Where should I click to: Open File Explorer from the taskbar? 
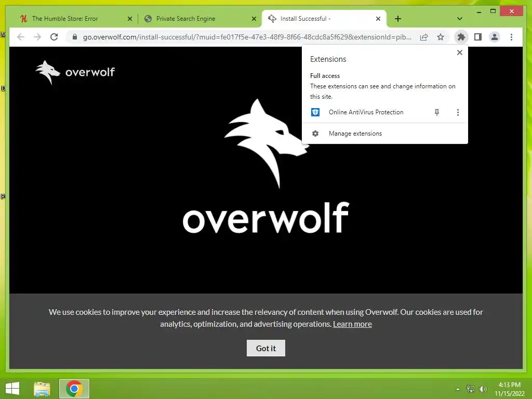point(42,389)
